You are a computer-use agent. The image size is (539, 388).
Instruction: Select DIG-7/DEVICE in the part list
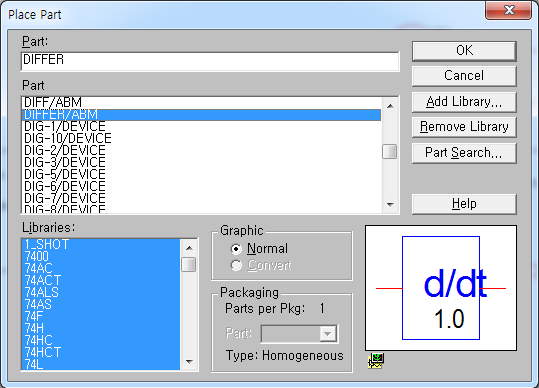(x=202, y=199)
